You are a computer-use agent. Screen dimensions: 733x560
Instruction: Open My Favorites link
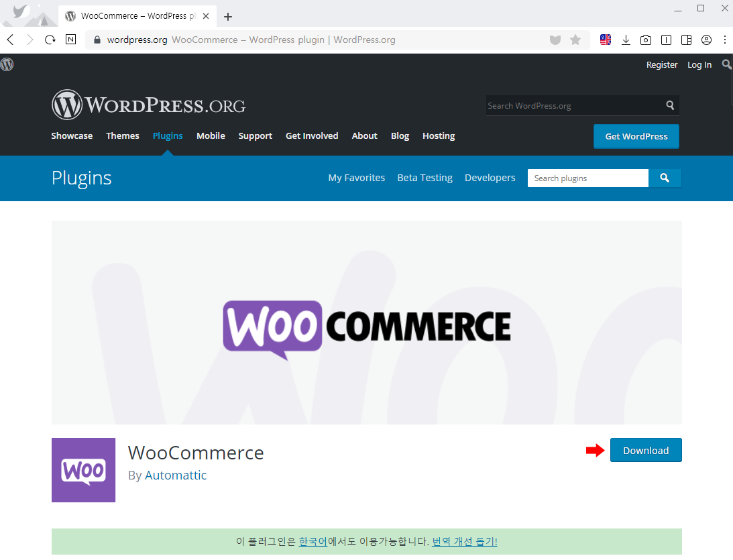pyautogui.click(x=356, y=178)
